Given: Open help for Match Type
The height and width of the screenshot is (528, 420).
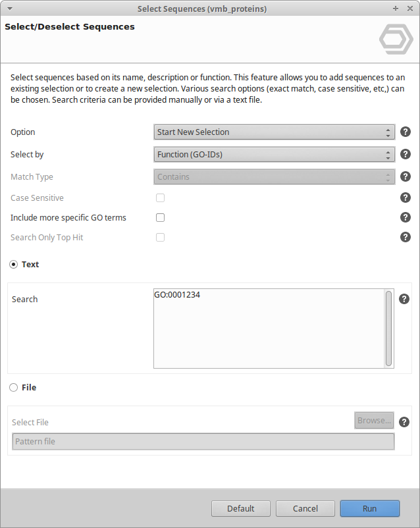Looking at the screenshot, I should (x=406, y=177).
